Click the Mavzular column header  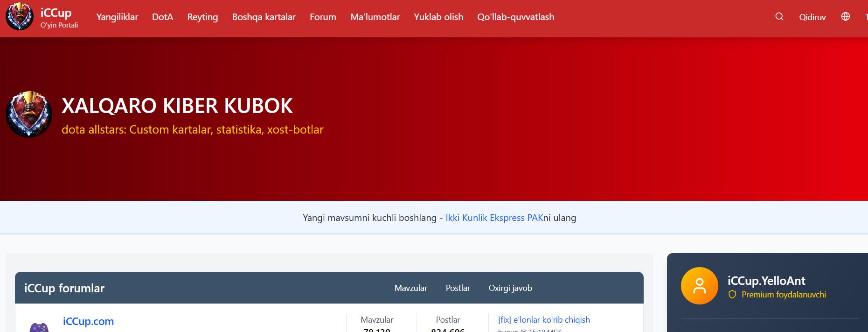[411, 288]
